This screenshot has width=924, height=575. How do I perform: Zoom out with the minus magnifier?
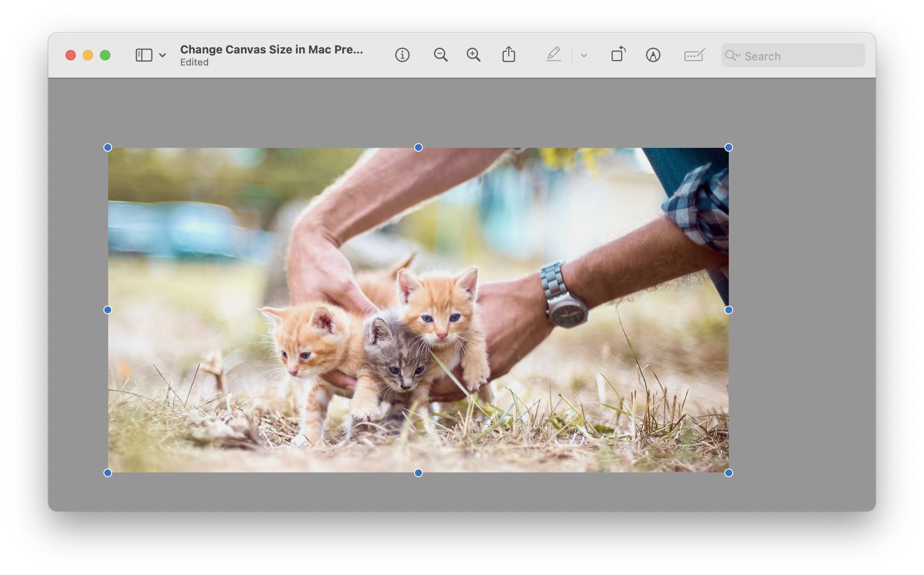click(440, 55)
